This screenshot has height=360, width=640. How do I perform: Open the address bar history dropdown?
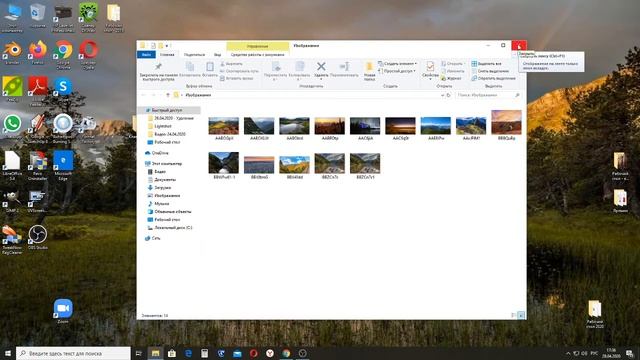coord(442,95)
